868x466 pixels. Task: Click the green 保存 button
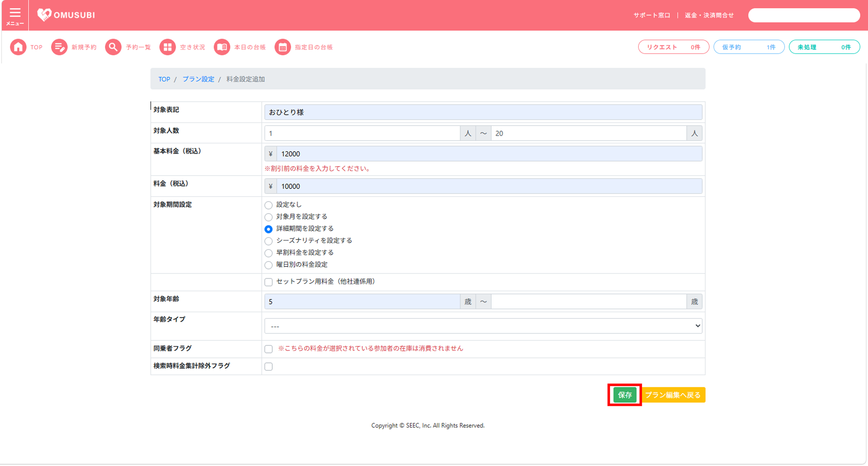tap(625, 395)
